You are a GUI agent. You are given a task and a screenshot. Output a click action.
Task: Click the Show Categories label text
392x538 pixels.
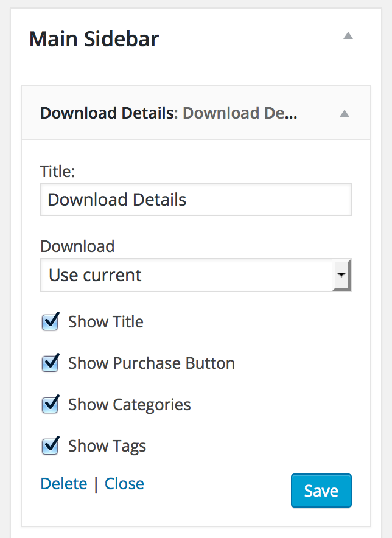point(130,405)
